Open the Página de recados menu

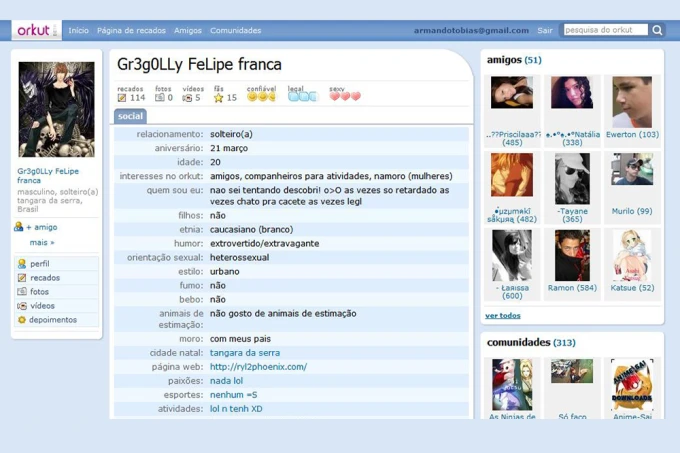coord(130,31)
